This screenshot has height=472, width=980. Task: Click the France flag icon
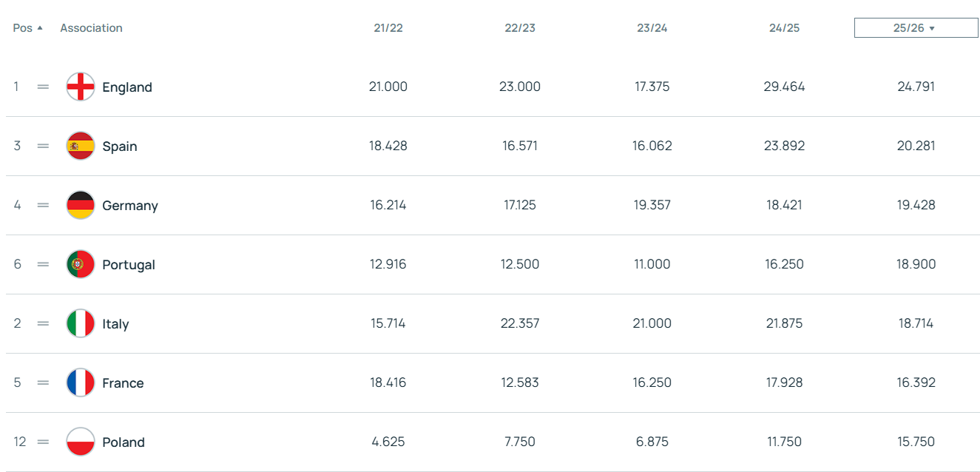click(81, 382)
